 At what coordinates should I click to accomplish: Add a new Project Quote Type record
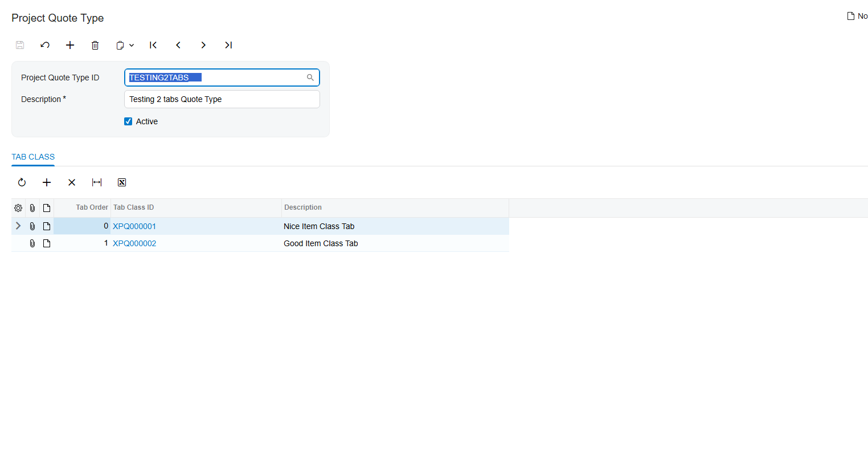point(70,45)
